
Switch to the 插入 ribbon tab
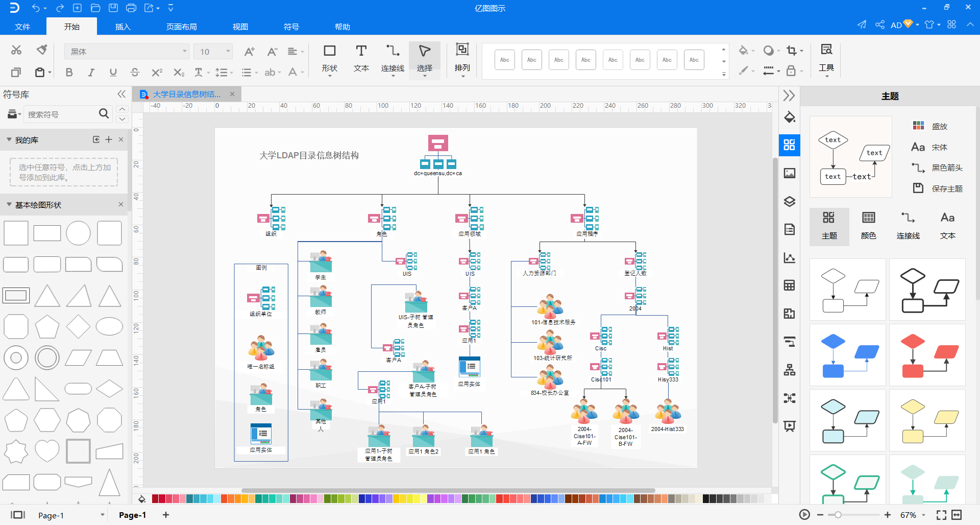[x=122, y=27]
